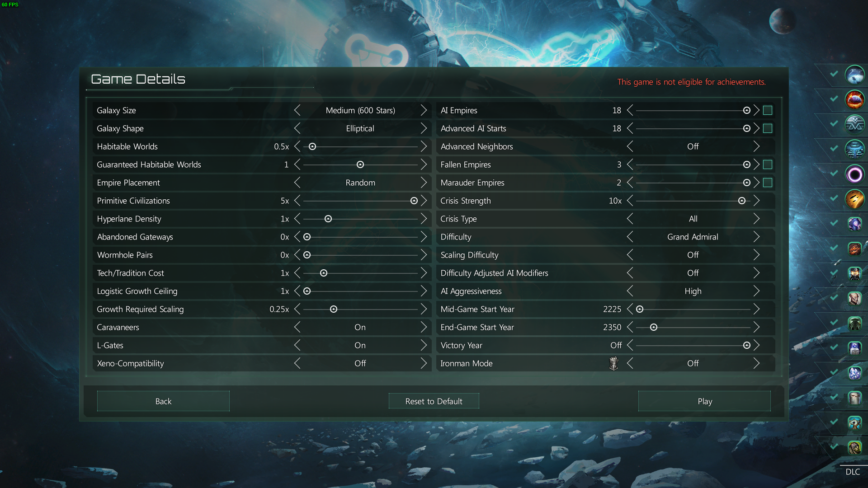Click the Ironman Mode lock icon
The width and height of the screenshot is (868, 488).
tap(614, 363)
